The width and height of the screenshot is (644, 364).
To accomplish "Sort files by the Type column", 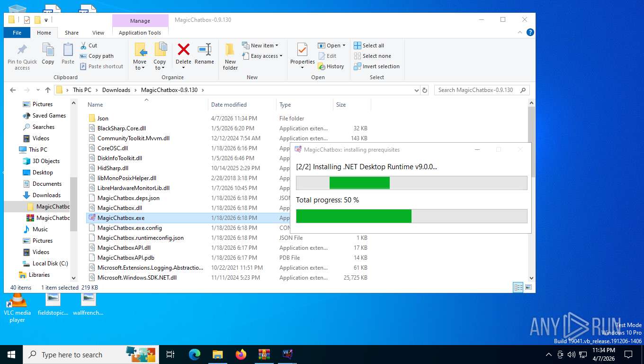I will click(304, 105).
